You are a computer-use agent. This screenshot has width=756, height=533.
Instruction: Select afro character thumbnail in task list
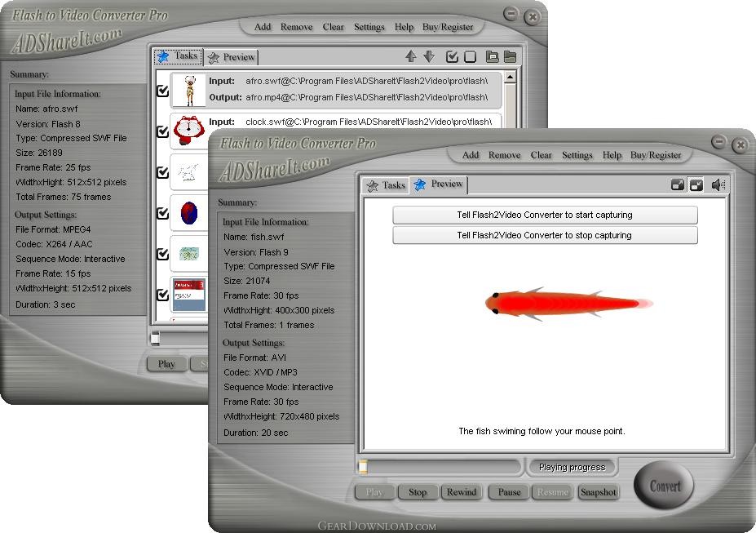189,90
